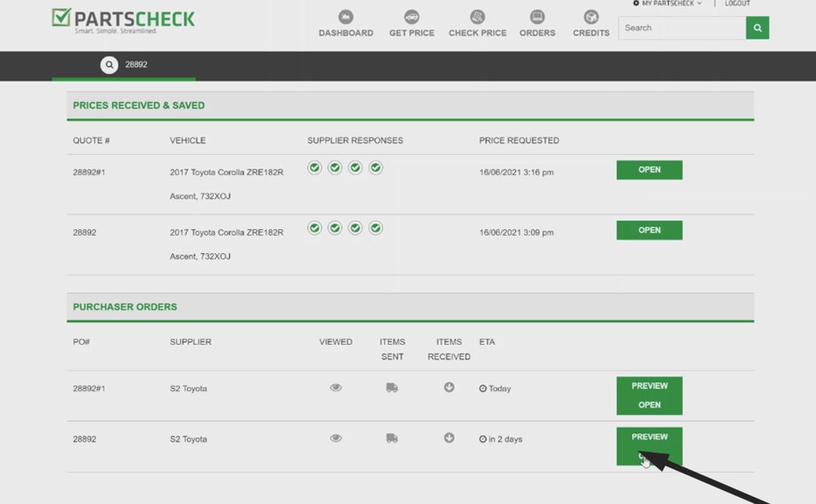Viewport: 816px width, 504px height.
Task: Click into the Search input field
Action: [681, 28]
